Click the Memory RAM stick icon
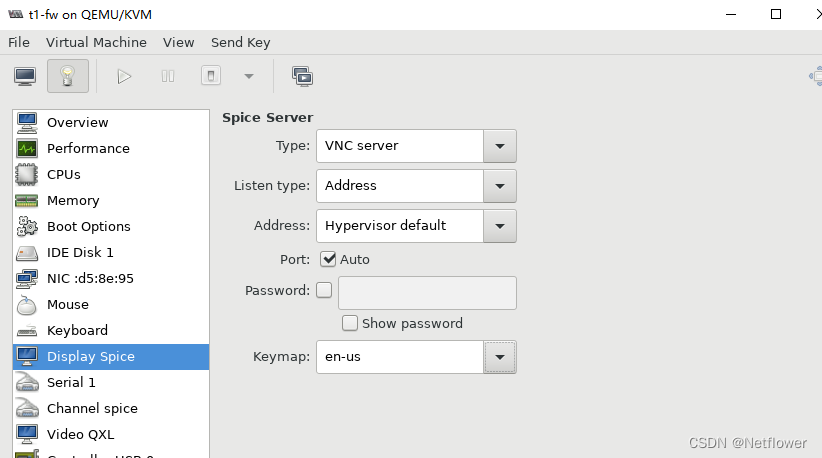 click(27, 201)
